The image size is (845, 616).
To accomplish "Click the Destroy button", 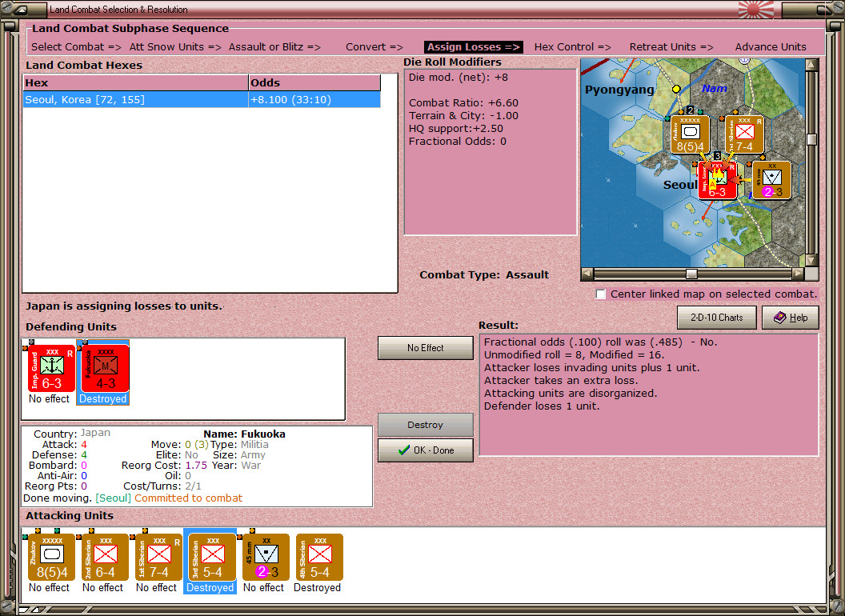I will pyautogui.click(x=425, y=425).
